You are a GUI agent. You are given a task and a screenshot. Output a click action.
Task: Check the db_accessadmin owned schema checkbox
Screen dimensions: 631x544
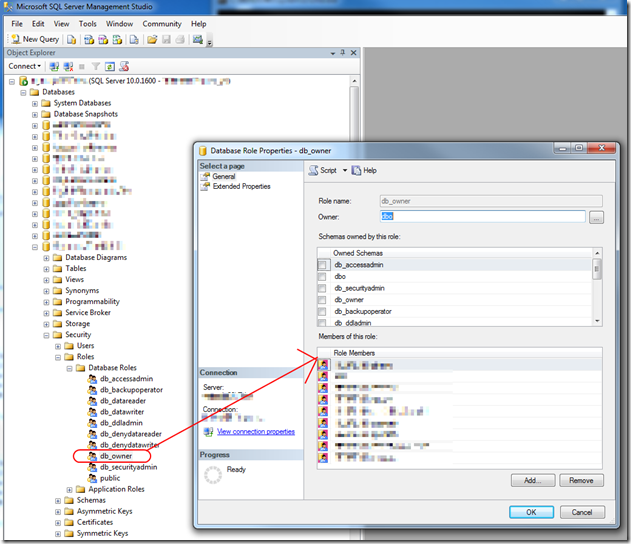pyautogui.click(x=322, y=265)
